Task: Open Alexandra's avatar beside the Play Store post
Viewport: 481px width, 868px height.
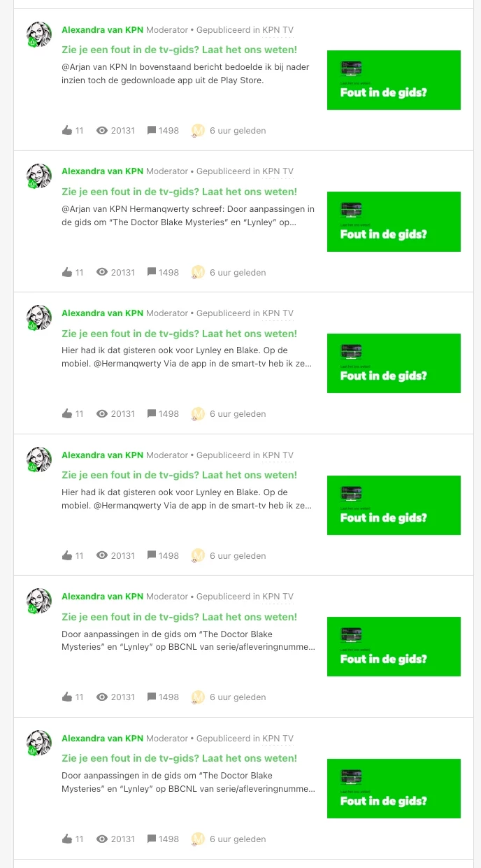Action: click(39, 34)
